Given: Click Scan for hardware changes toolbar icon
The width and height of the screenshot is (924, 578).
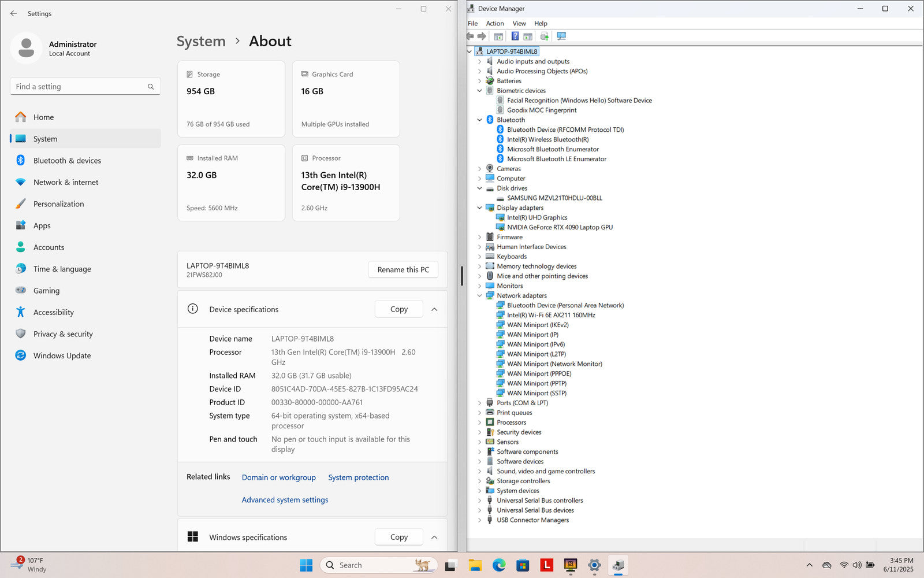Looking at the screenshot, I should click(x=561, y=36).
